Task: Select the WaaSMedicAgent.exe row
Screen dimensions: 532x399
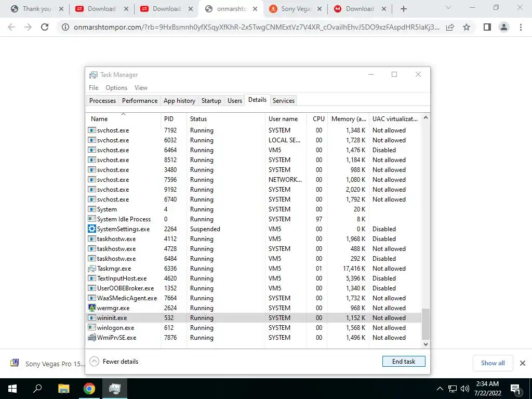Action: tap(254, 298)
